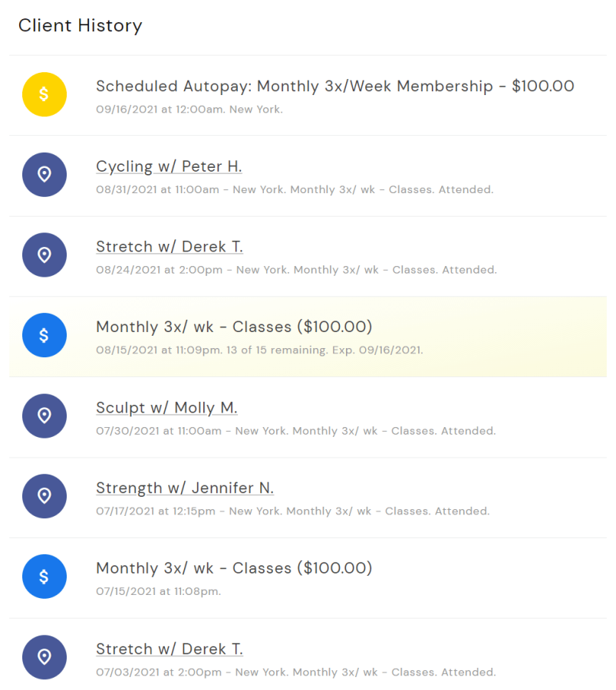Image resolution: width=616 pixels, height=690 pixels.
Task: Click location icon beside Strength w/ Jennifer N.
Action: [x=44, y=496]
